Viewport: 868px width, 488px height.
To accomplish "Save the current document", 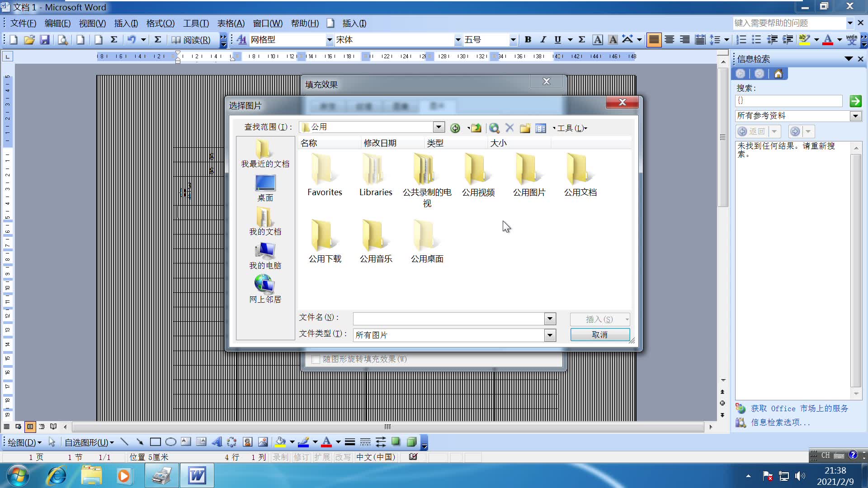I will pos(44,40).
